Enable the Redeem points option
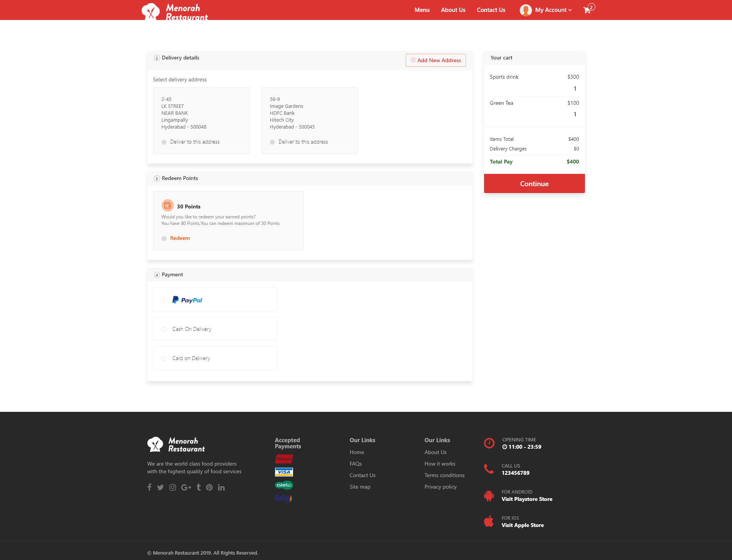This screenshot has width=732, height=560. tap(164, 238)
